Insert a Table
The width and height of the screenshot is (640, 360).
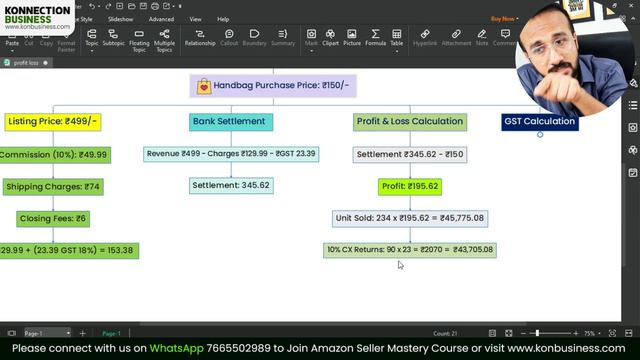[396, 38]
